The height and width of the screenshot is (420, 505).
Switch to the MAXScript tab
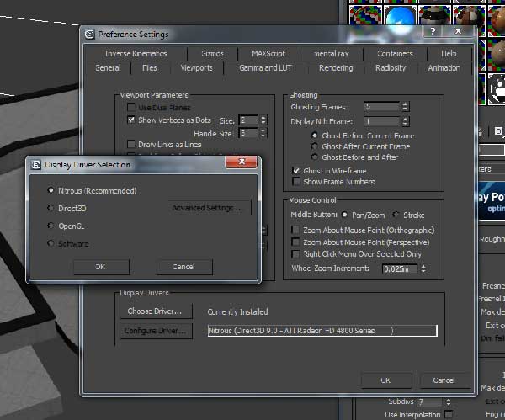tap(268, 54)
